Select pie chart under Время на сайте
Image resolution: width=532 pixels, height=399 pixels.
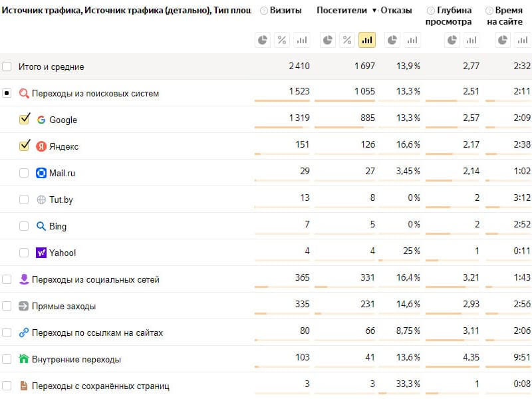(503, 41)
